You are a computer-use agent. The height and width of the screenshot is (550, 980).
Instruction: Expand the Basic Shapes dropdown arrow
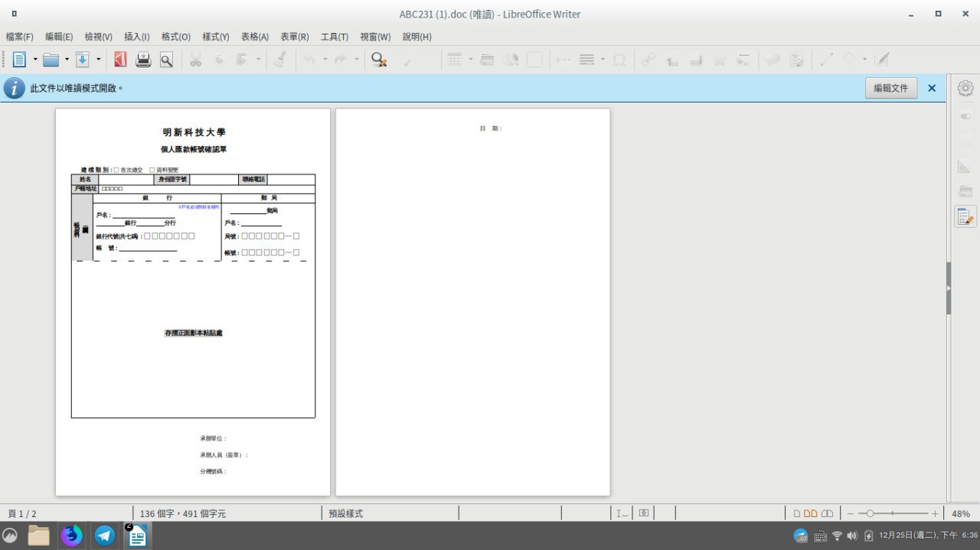[864, 60]
